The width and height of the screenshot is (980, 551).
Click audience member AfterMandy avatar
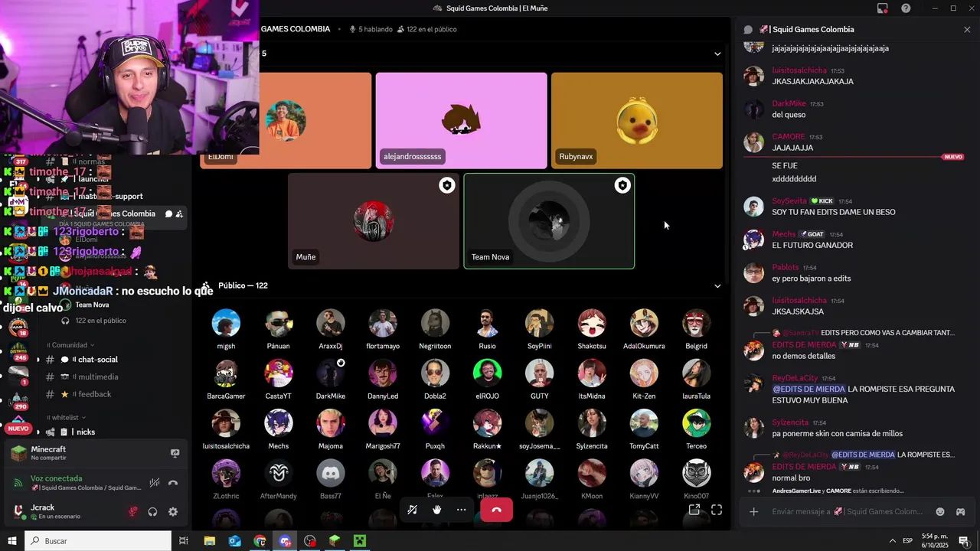click(x=279, y=473)
